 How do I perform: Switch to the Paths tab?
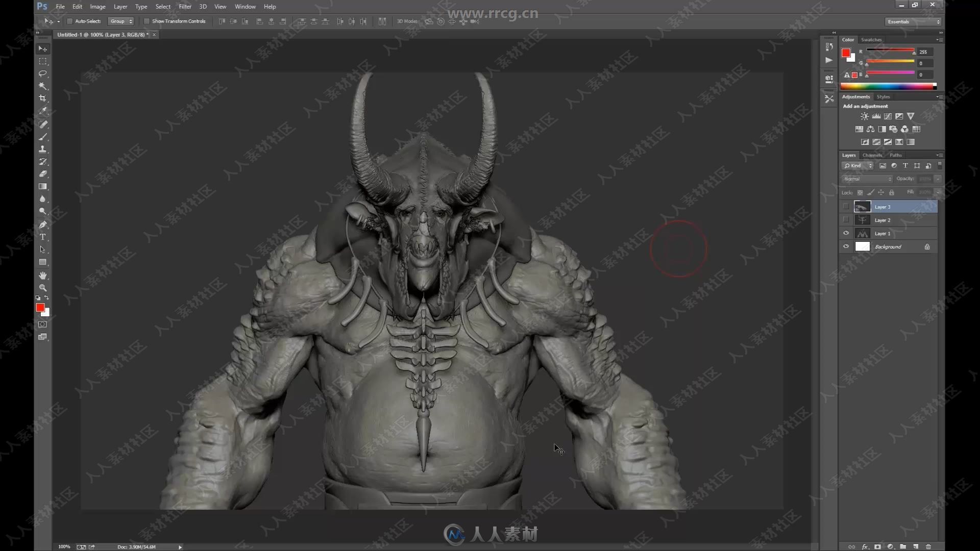click(x=896, y=155)
